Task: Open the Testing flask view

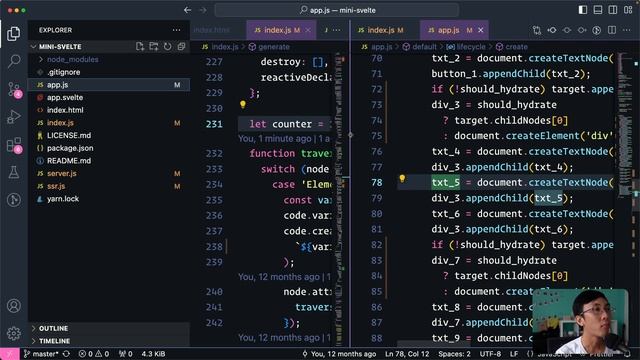Action: tap(13, 172)
